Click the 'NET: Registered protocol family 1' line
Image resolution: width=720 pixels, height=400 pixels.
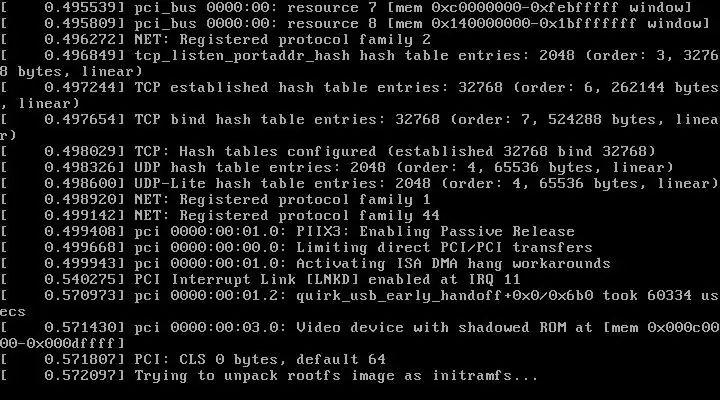(x=215, y=200)
